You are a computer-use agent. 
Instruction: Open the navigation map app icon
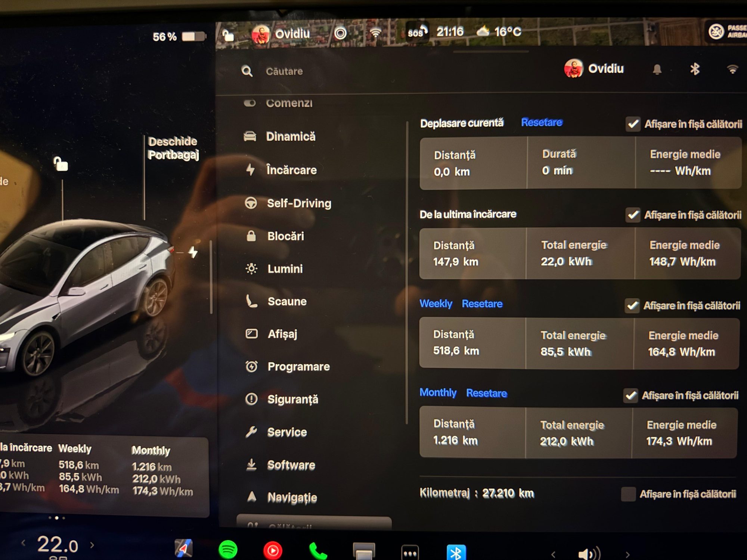click(184, 549)
